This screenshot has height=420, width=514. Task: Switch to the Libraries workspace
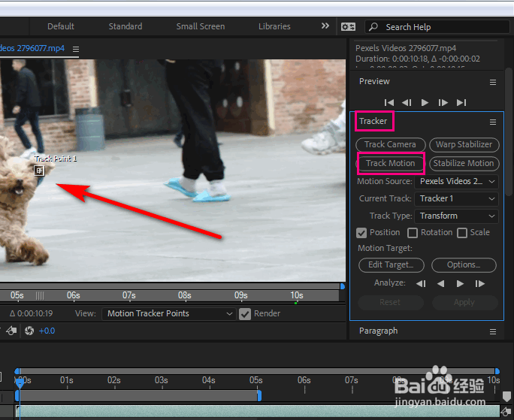pyautogui.click(x=274, y=26)
